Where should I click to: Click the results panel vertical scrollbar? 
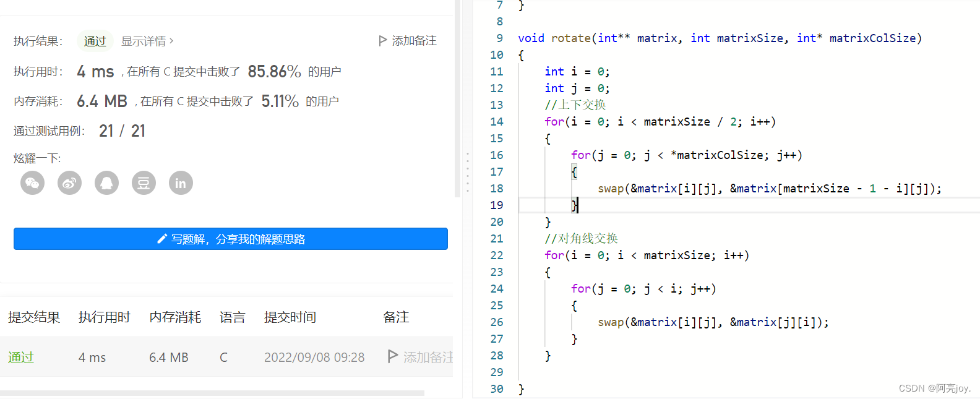click(458, 99)
